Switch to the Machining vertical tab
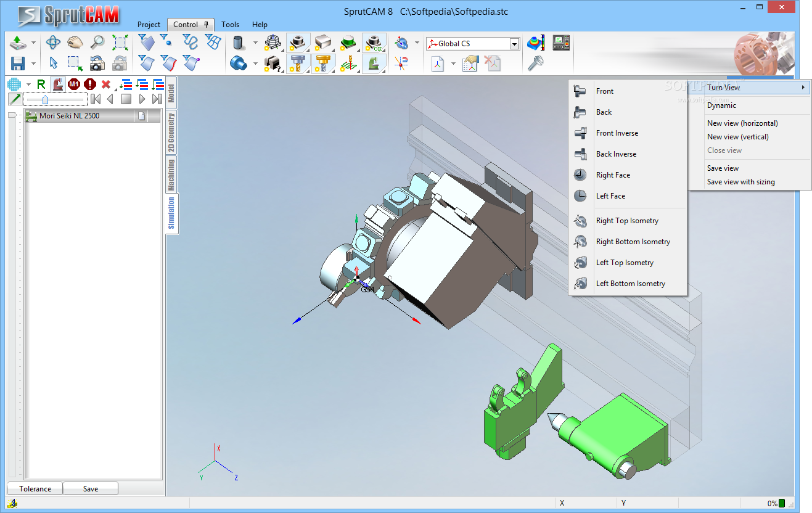 (x=171, y=174)
